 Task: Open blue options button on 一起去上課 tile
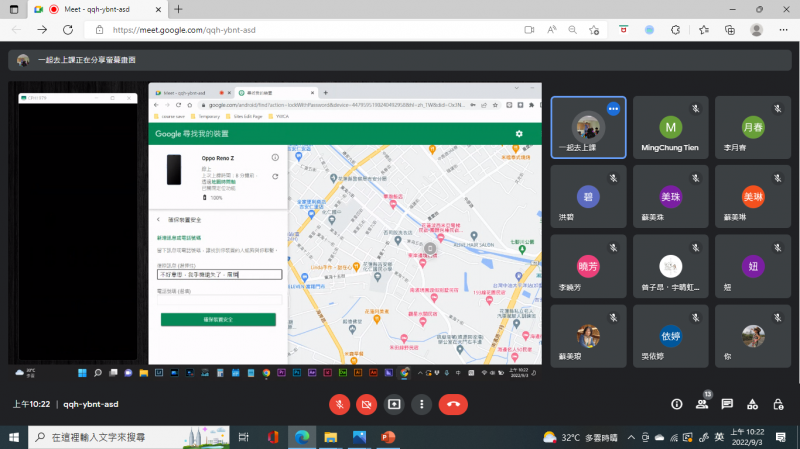[x=613, y=109]
